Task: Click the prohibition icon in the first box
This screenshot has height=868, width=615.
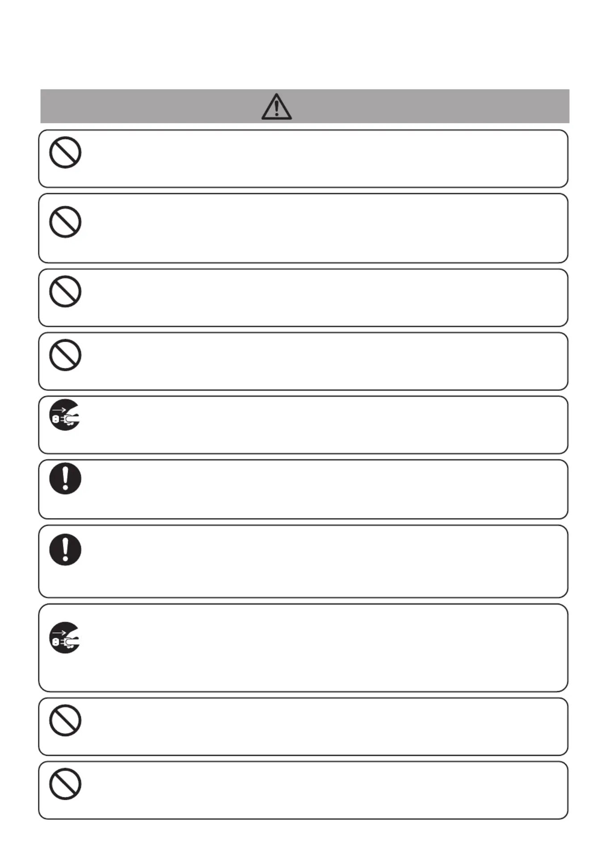Action: pyautogui.click(x=65, y=152)
